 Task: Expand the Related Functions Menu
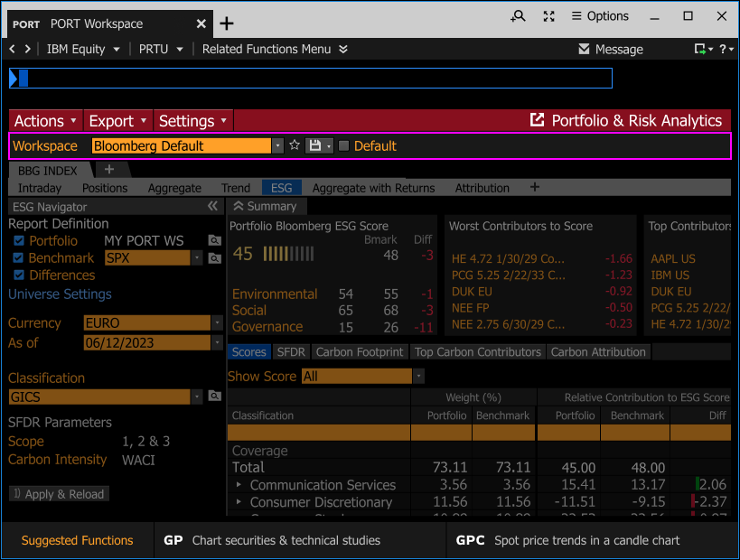tap(275, 49)
